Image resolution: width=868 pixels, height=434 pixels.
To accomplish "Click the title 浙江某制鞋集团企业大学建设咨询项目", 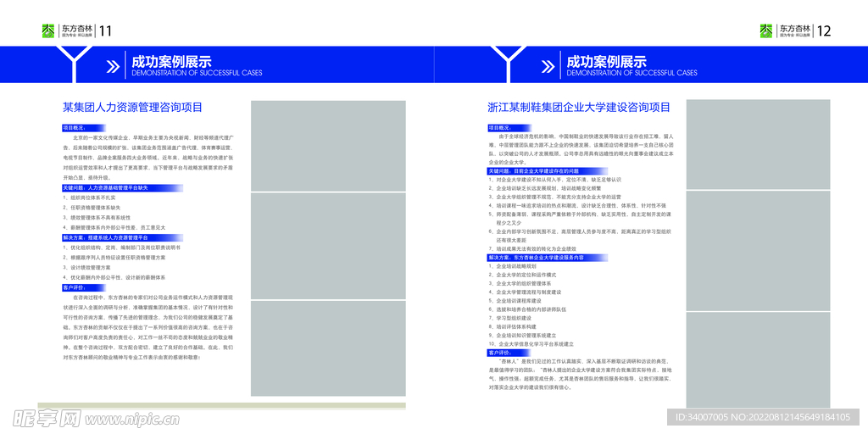I will pos(578,107).
